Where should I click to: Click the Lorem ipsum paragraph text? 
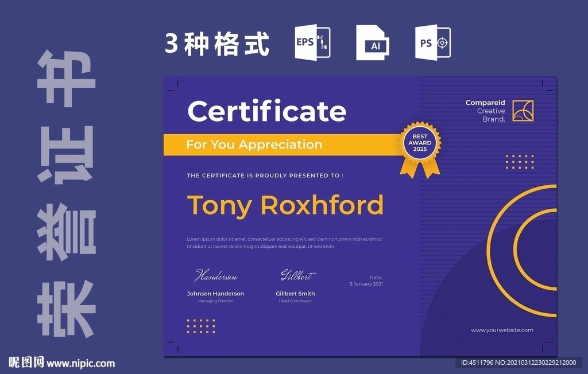(284, 243)
